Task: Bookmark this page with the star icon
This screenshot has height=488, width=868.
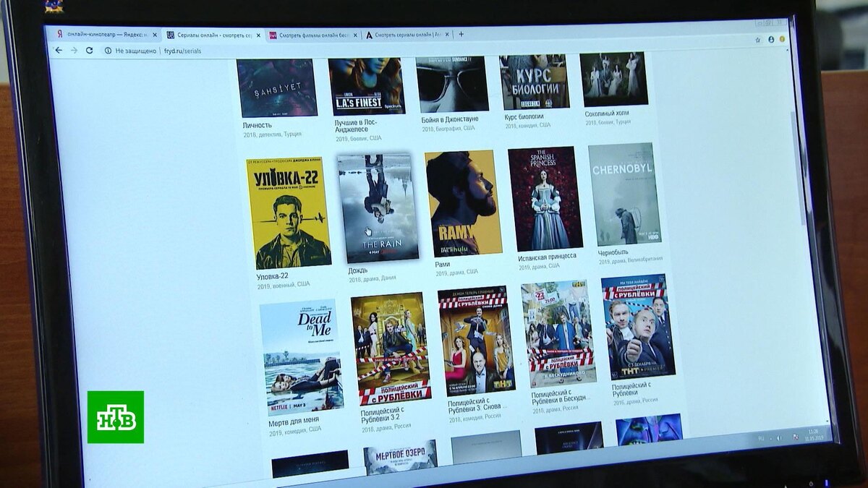Action: point(758,40)
